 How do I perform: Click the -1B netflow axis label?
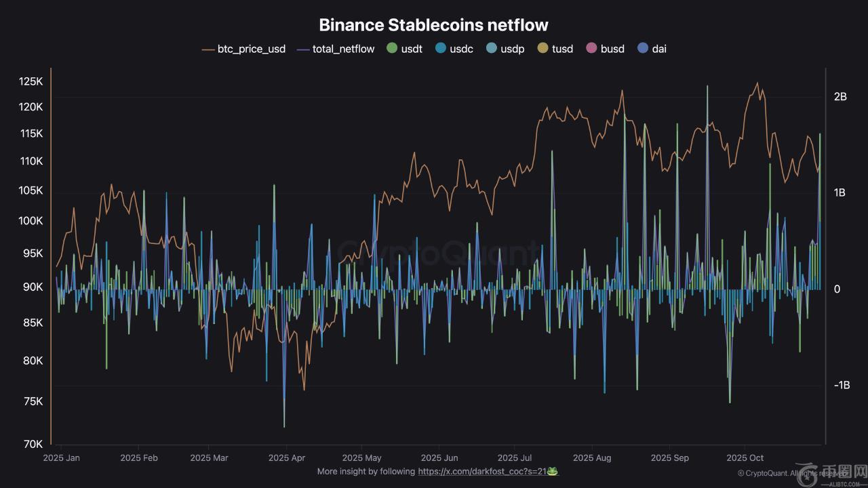tap(840, 385)
